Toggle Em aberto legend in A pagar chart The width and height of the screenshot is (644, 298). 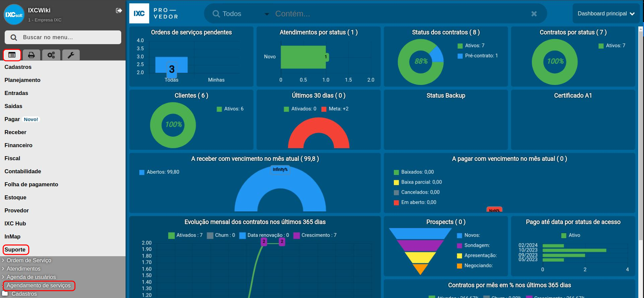415,202
